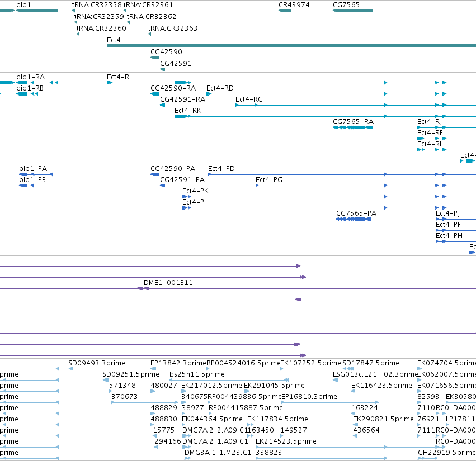476x461 pixels.
Task: Click the EK217012.5prime label
Action: coord(211,386)
